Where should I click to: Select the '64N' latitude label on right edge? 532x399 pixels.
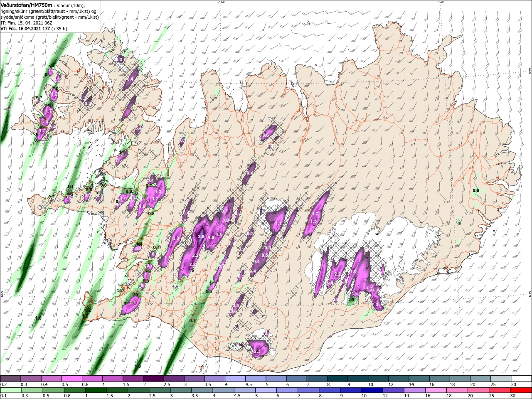pyautogui.click(x=530, y=293)
